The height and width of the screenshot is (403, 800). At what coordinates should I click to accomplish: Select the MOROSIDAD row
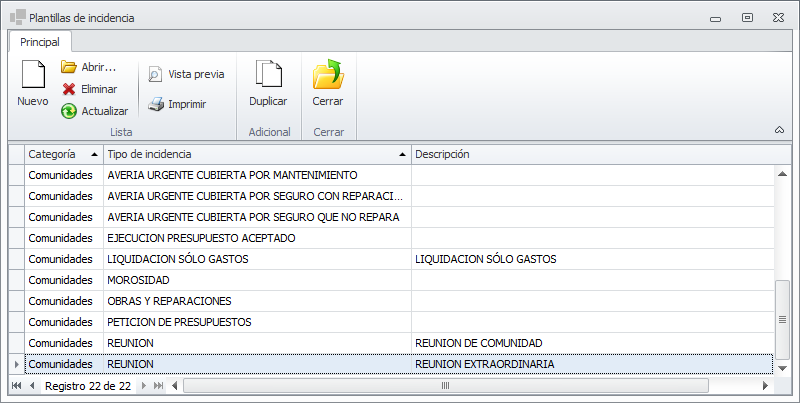(x=399, y=280)
